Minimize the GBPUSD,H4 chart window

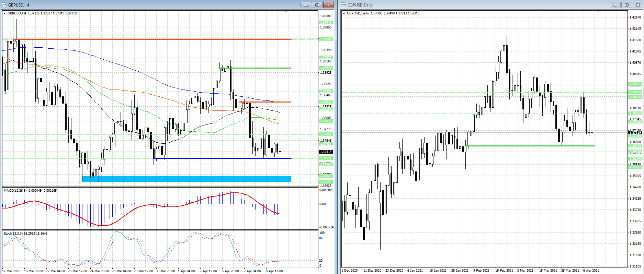[x=305, y=5]
